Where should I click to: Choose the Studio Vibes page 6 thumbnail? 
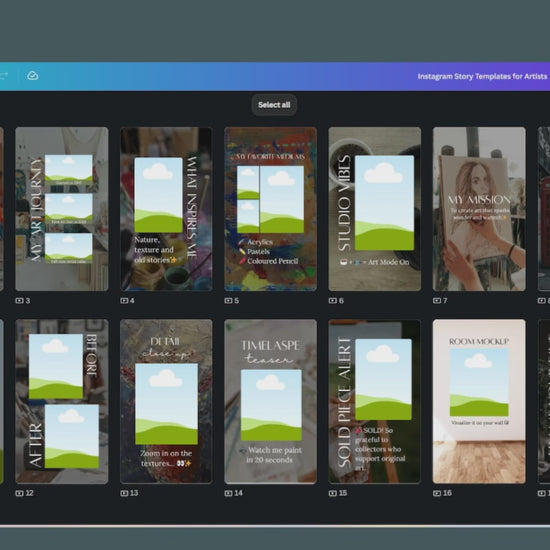tap(375, 209)
